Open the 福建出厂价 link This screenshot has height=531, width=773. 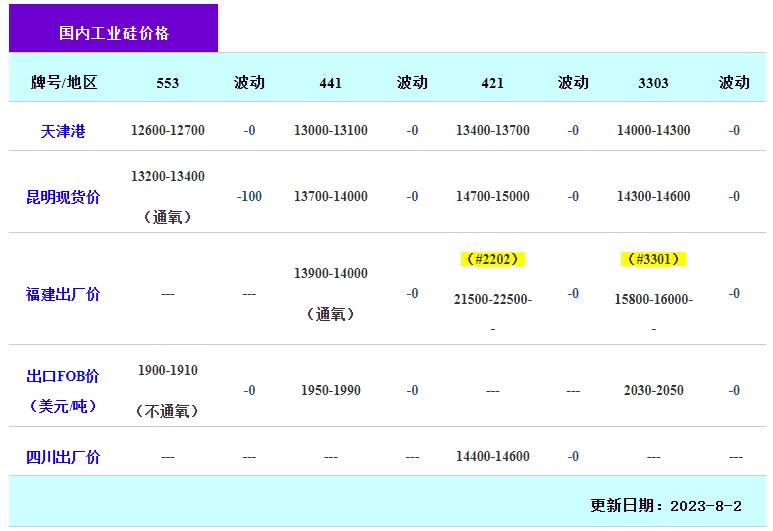point(63,294)
